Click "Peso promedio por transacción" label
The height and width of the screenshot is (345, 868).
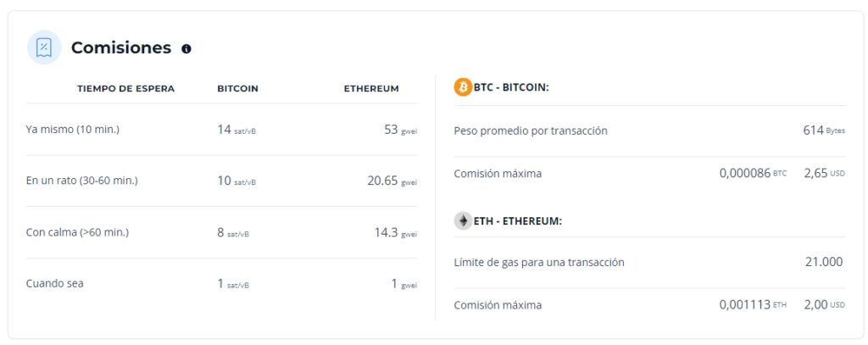(x=531, y=131)
